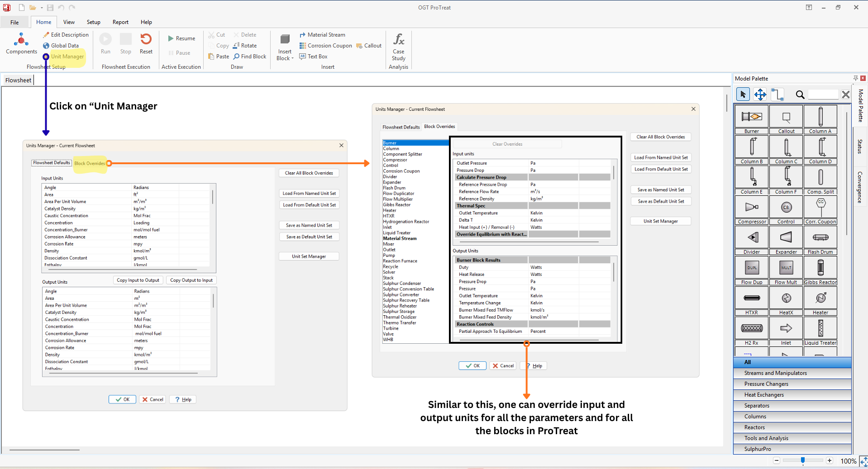Insert a Callout from the ribbon
Image resolution: width=868 pixels, height=469 pixels.
tap(369, 46)
